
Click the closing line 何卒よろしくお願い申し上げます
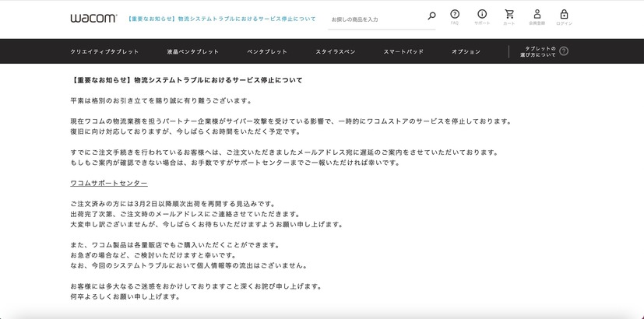125,296
